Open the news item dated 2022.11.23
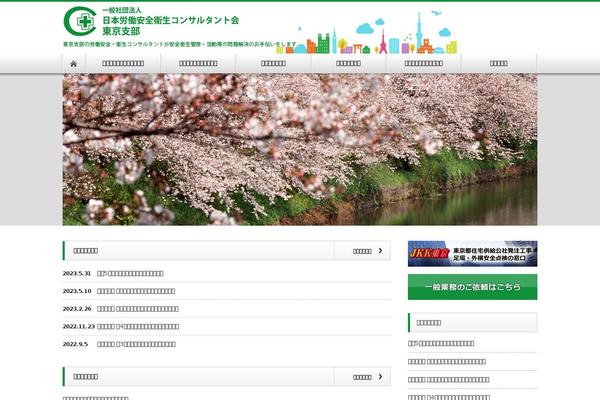 pyautogui.click(x=138, y=326)
